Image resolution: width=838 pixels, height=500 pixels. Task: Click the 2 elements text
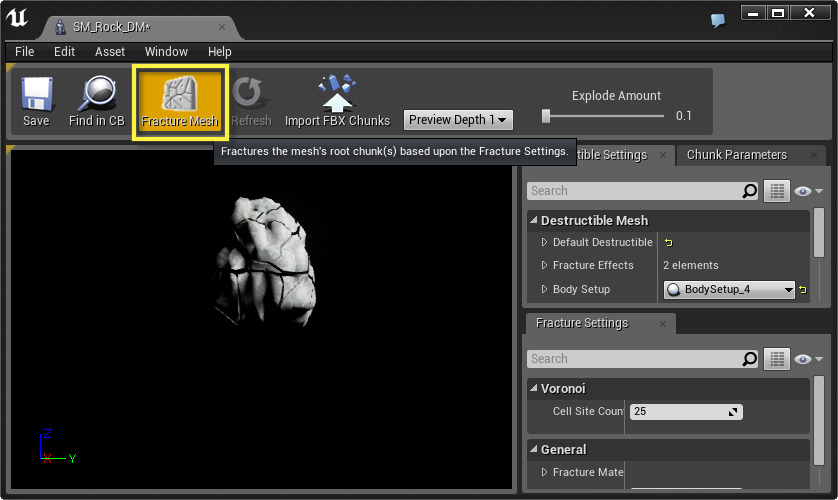(x=690, y=265)
